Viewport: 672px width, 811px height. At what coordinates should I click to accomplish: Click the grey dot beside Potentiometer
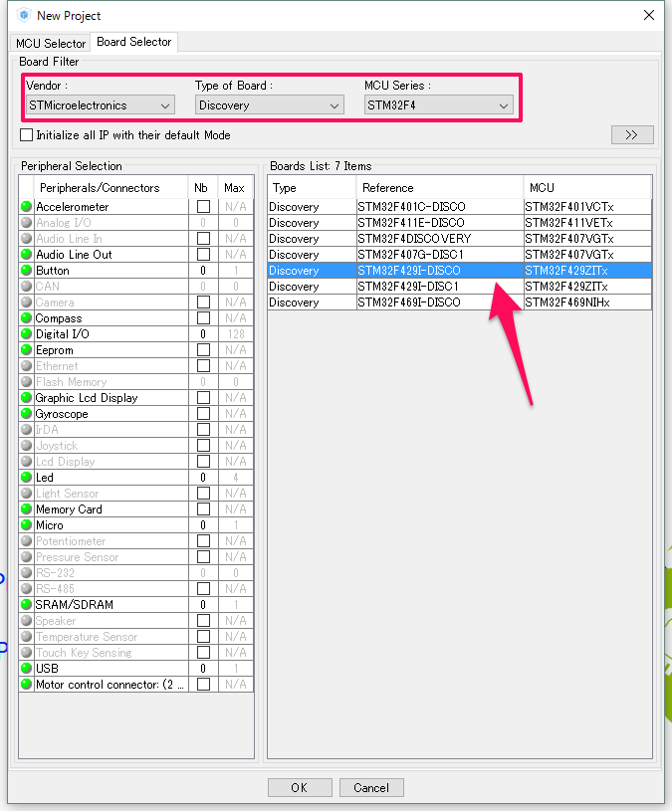point(27,541)
